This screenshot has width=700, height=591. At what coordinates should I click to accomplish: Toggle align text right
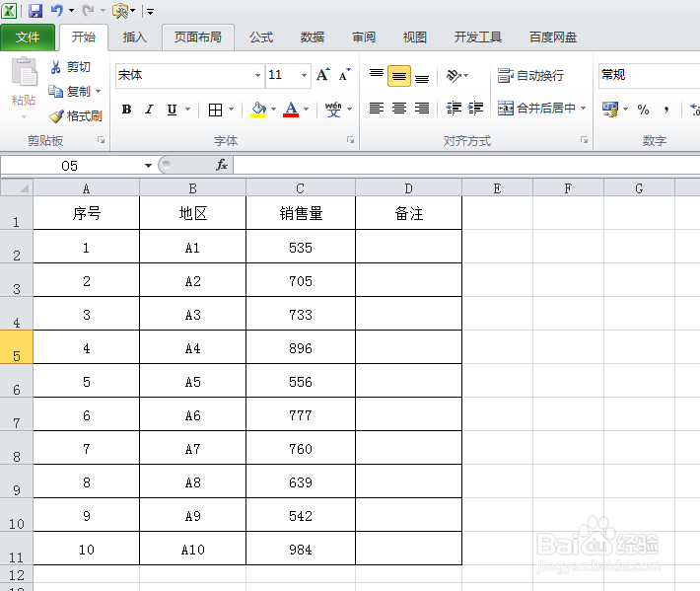(422, 109)
